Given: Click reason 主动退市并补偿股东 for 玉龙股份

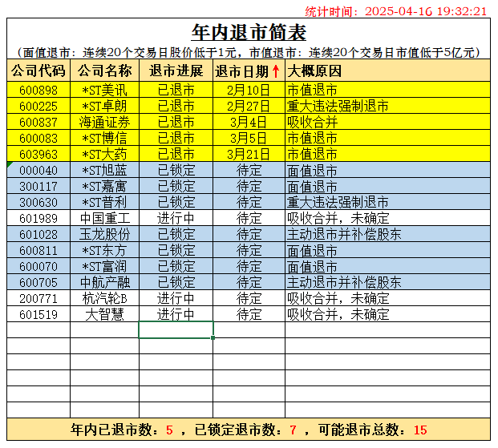Looking at the screenshot, I should pos(387,234).
